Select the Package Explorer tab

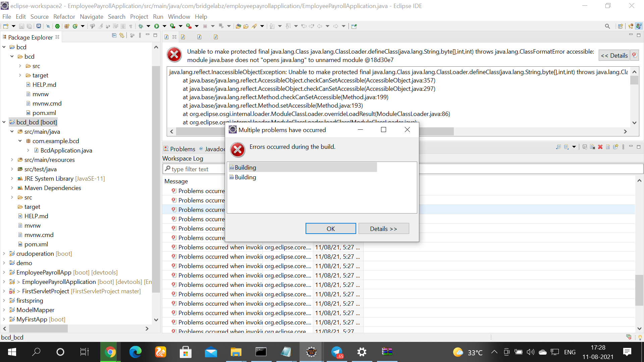pyautogui.click(x=30, y=37)
